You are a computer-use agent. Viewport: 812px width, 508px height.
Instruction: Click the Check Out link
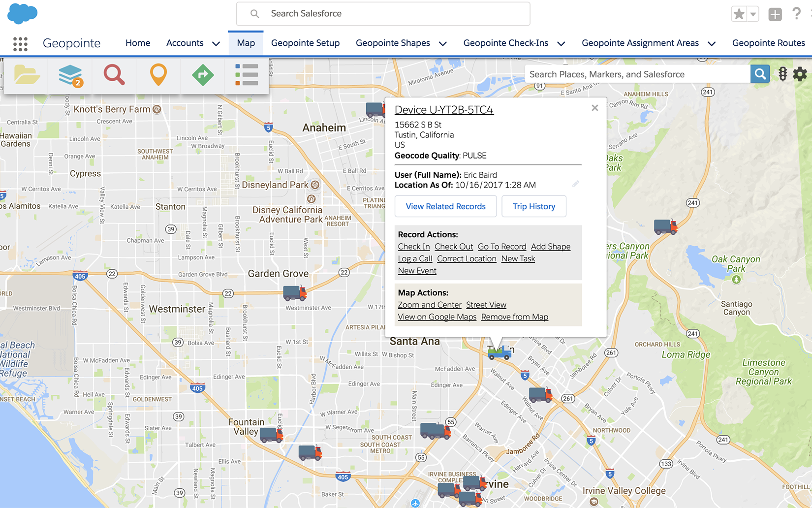pyautogui.click(x=454, y=247)
